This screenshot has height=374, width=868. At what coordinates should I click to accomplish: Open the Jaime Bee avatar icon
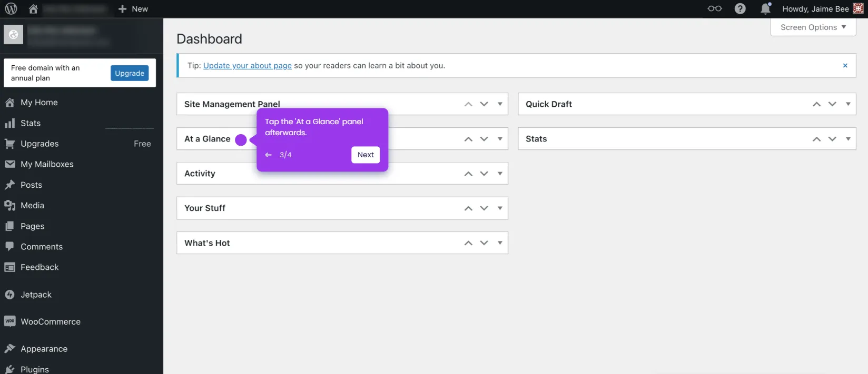(858, 8)
